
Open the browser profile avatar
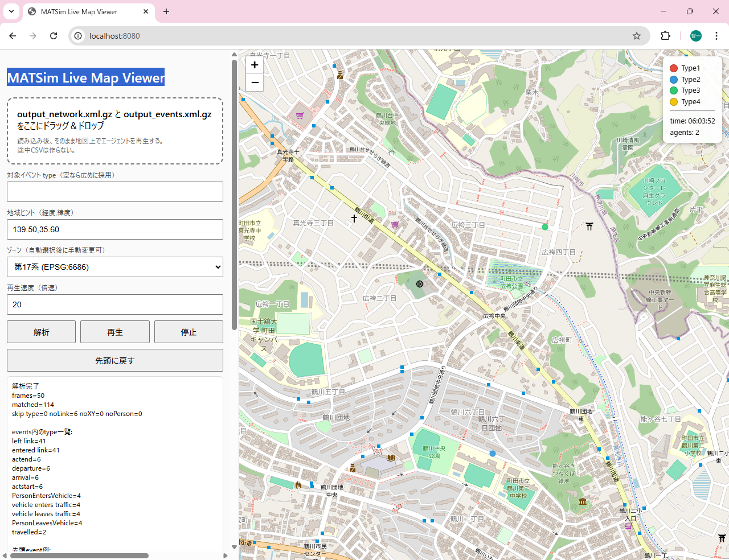coord(696,36)
